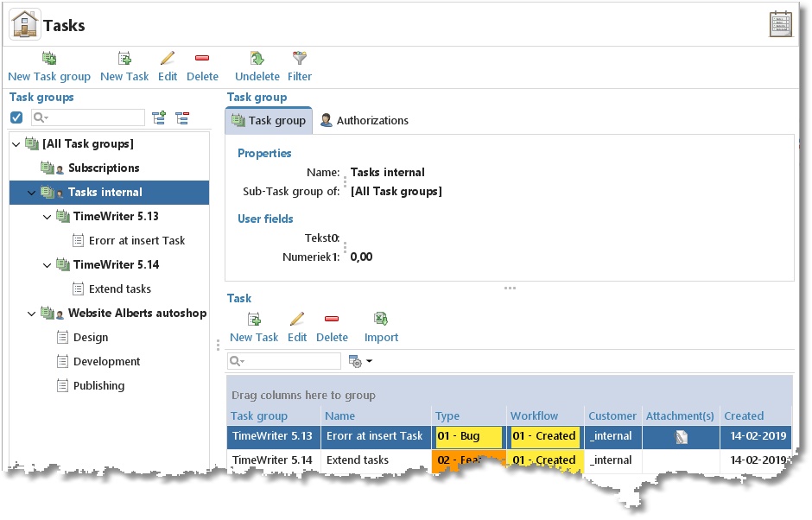Click the Task groups search field

pyautogui.click(x=88, y=117)
